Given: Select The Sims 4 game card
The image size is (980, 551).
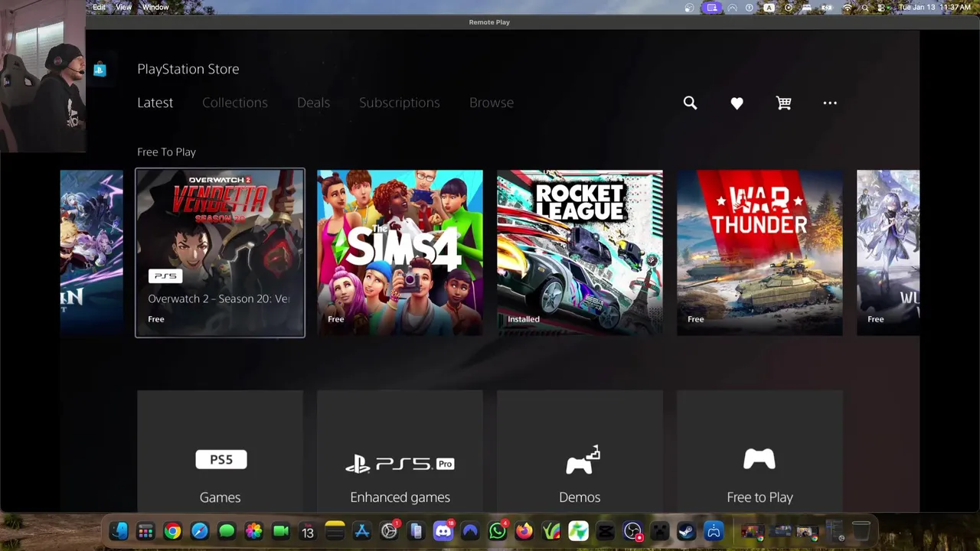Looking at the screenshot, I should coord(400,253).
